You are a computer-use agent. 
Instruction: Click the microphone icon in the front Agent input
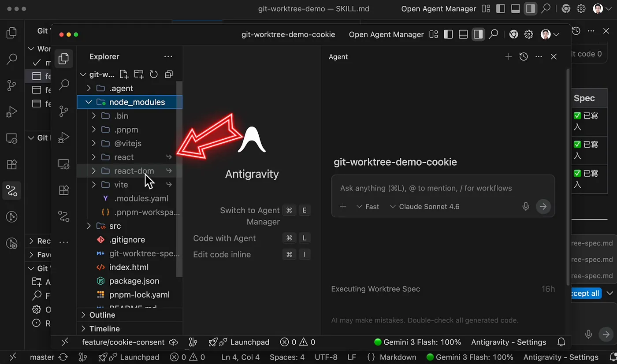[526, 206]
